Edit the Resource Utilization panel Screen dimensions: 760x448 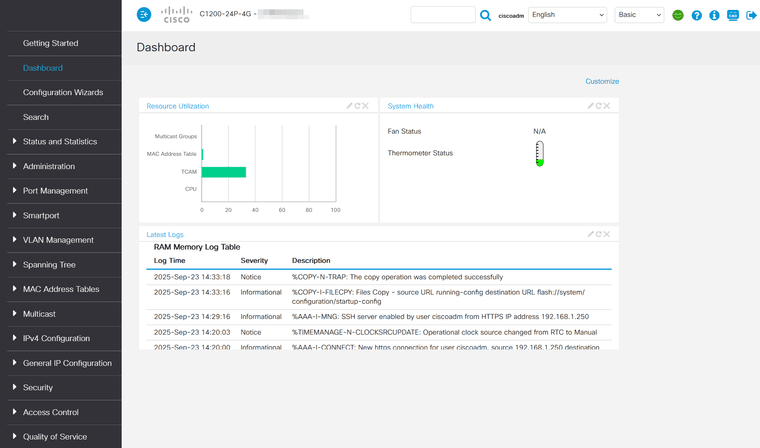tap(350, 106)
